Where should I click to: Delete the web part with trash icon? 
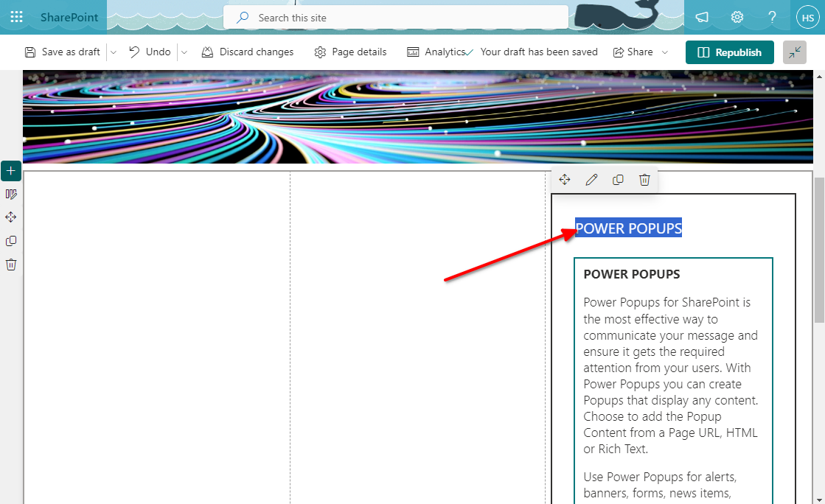tap(644, 180)
